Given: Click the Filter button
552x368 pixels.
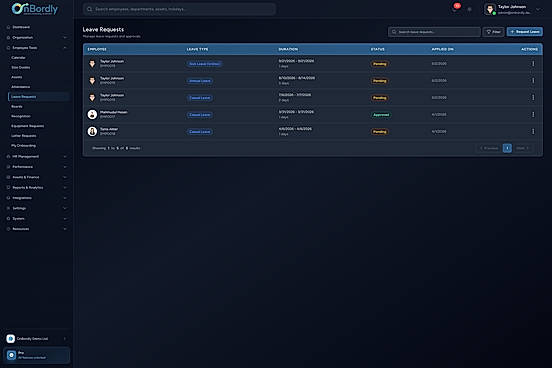Looking at the screenshot, I should click(493, 32).
